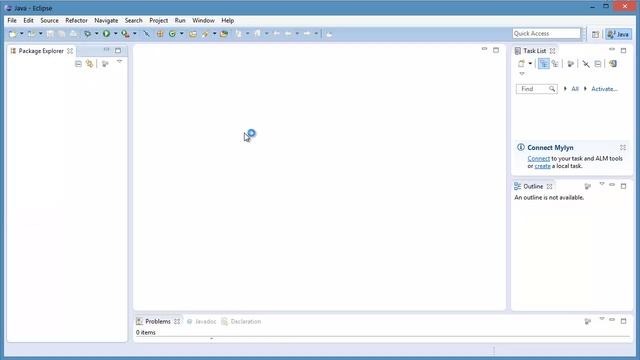Viewport: 640px width, 360px height.
Task: Click the Activate... link in Task List
Action: pos(604,89)
